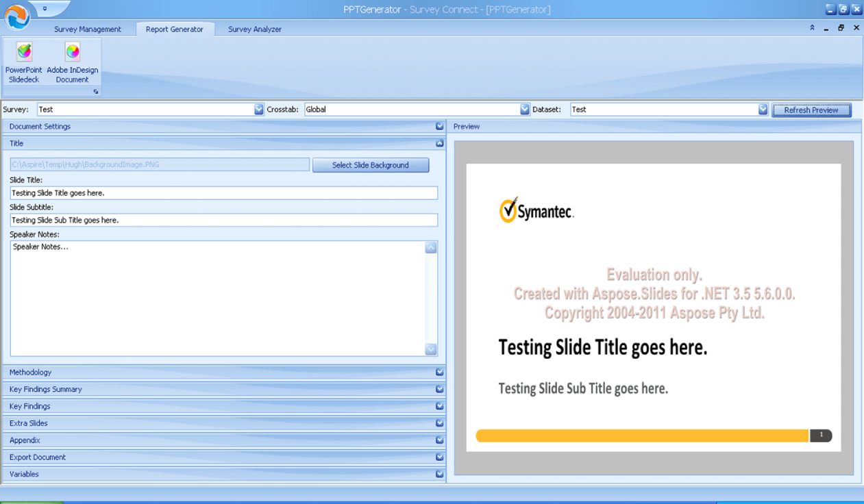Image resolution: width=864 pixels, height=504 pixels.
Task: Open the round application menu orb
Action: click(16, 16)
